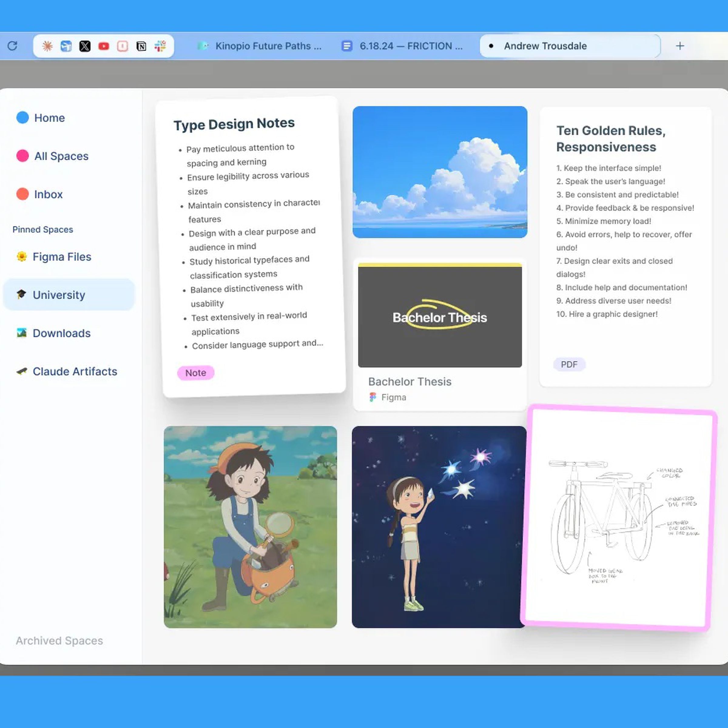Click the PDF tag
This screenshot has height=728, width=728.
[569, 364]
